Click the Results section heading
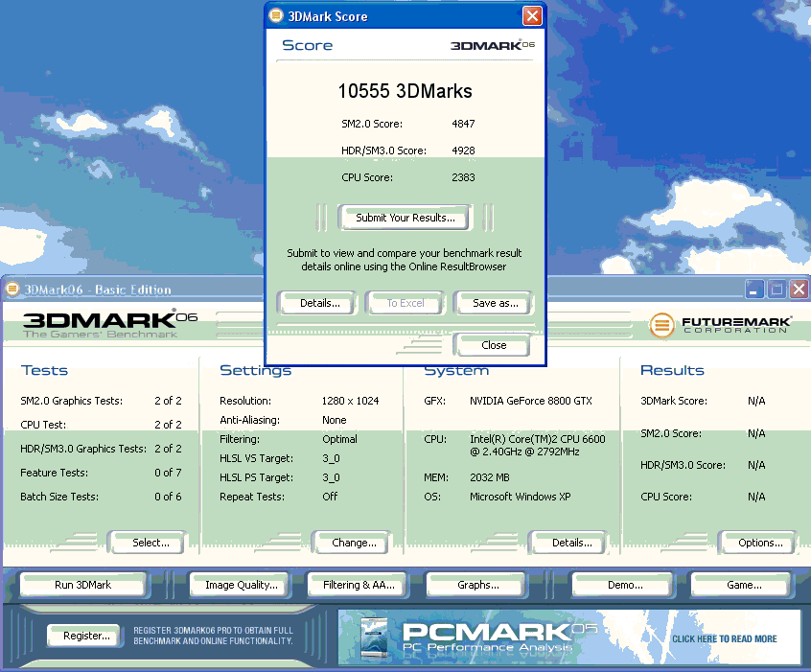Viewport: 811px width, 672px height. pyautogui.click(x=672, y=370)
